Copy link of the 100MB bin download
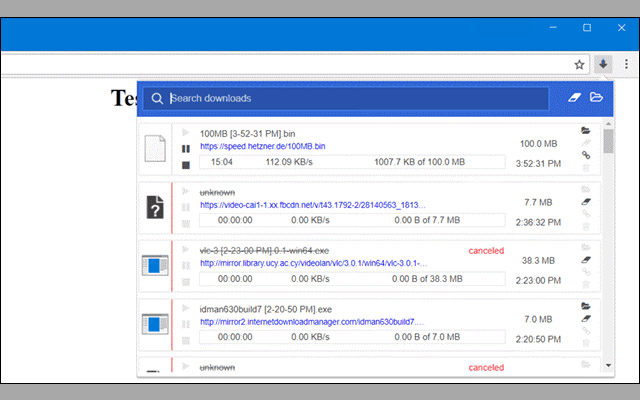This screenshot has width=640, height=400. [x=586, y=156]
